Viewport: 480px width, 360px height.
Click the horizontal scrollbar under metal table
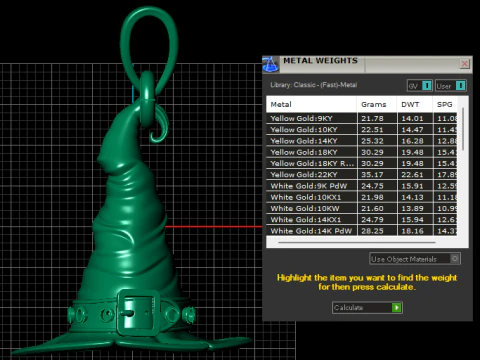[x=357, y=243]
